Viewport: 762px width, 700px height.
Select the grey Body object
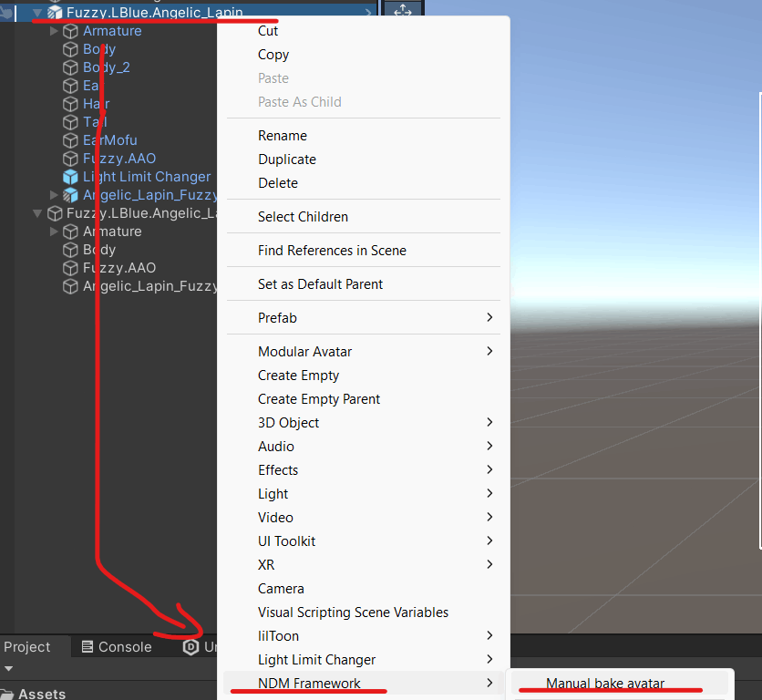[x=99, y=250]
